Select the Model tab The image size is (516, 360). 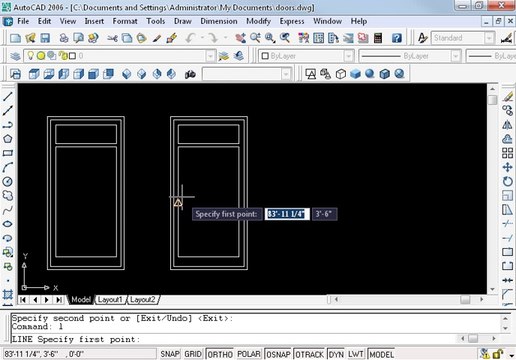coord(81,300)
